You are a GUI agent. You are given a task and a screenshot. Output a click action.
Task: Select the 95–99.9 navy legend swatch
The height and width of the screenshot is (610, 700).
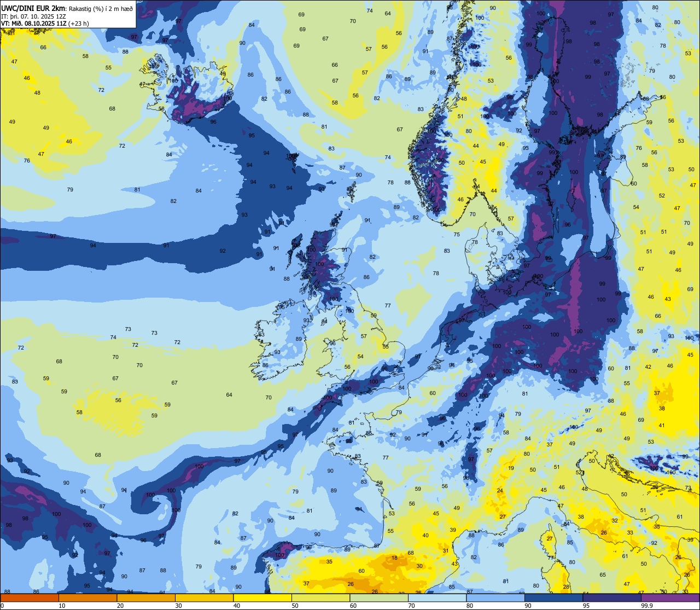pos(612,598)
